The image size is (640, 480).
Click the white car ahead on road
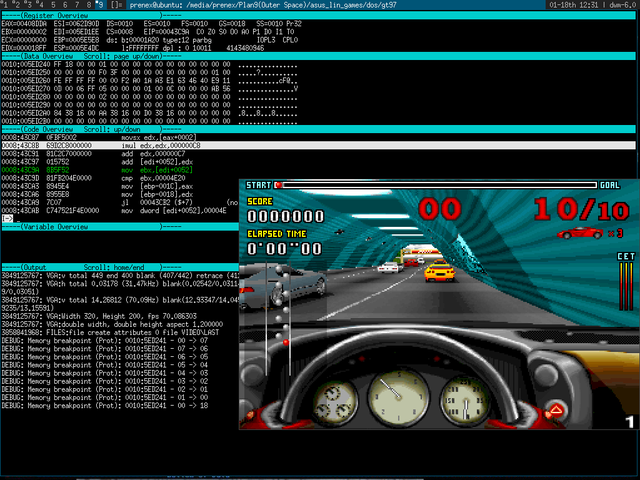click(x=388, y=267)
